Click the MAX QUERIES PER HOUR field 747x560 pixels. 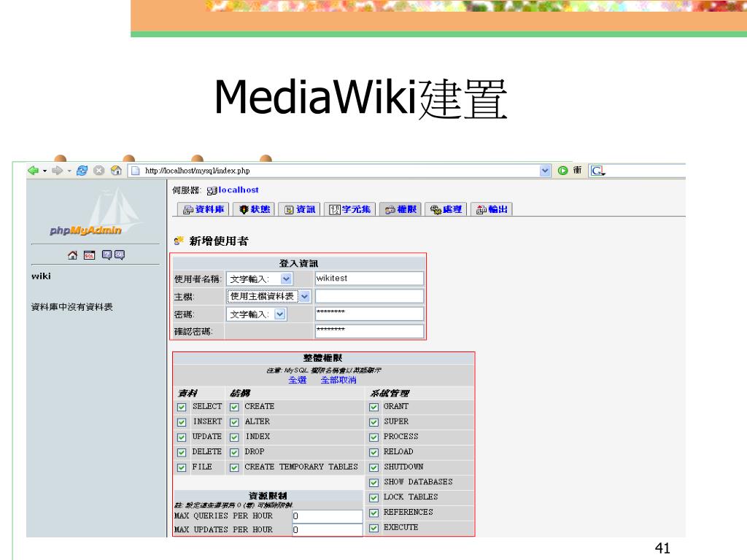pyautogui.click(x=328, y=516)
